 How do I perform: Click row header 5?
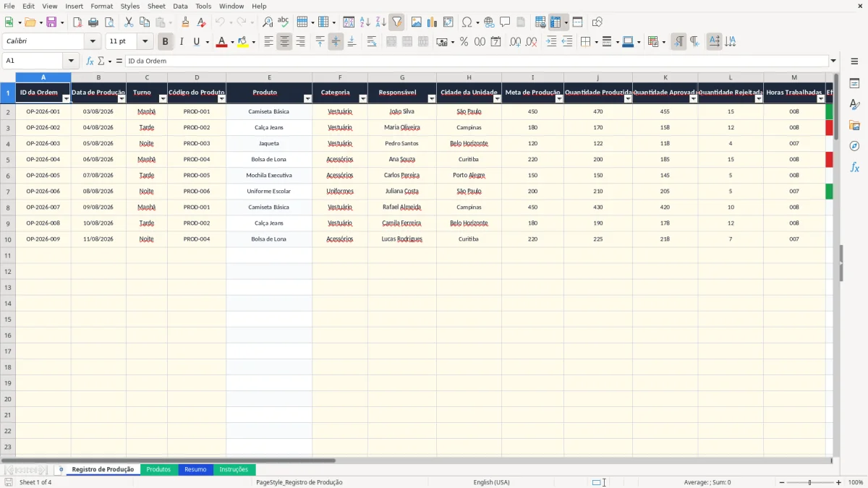8,159
